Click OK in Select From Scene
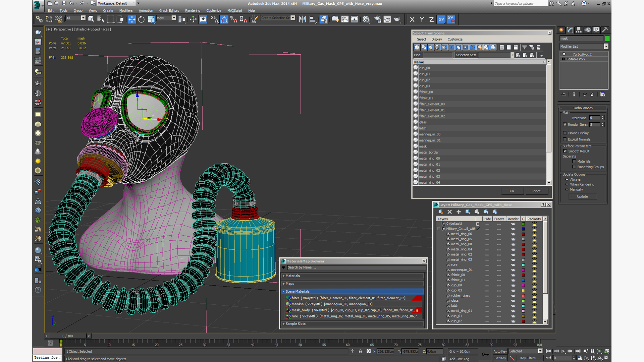Screen dimensions: 644x362 click(x=512, y=191)
